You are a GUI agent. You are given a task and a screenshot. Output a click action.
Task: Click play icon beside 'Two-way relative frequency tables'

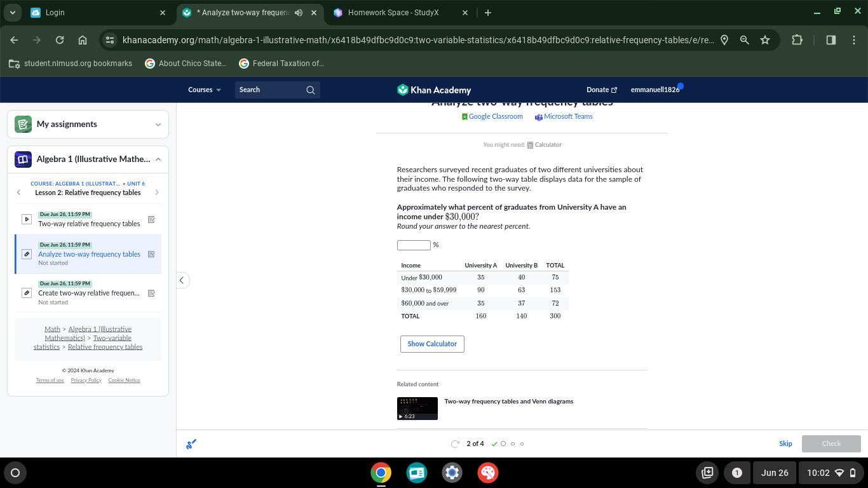pos(27,219)
